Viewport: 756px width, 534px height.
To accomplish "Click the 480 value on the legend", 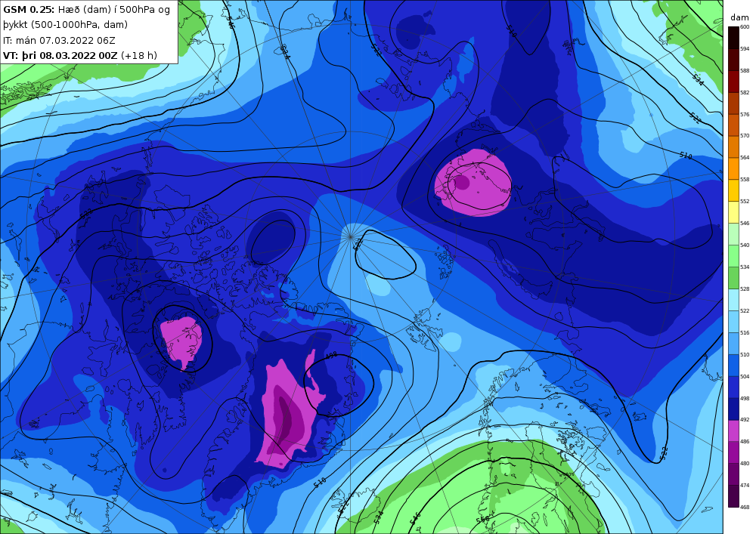I will click(745, 464).
